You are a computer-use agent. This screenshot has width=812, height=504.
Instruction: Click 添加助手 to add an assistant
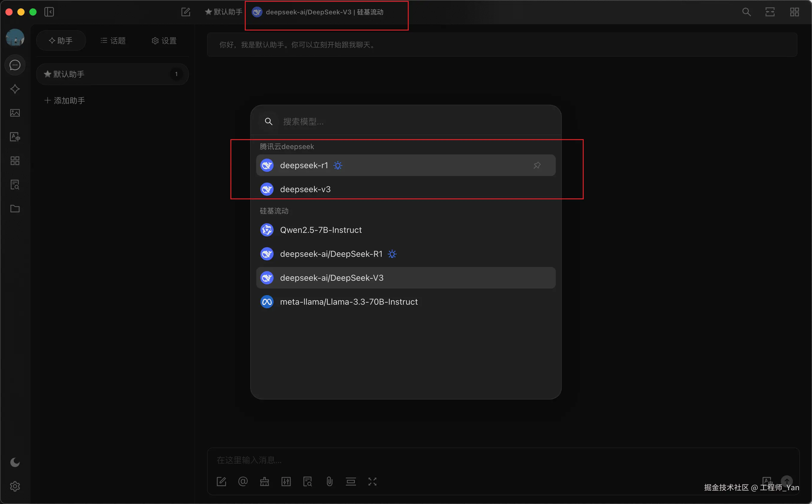[x=65, y=101]
